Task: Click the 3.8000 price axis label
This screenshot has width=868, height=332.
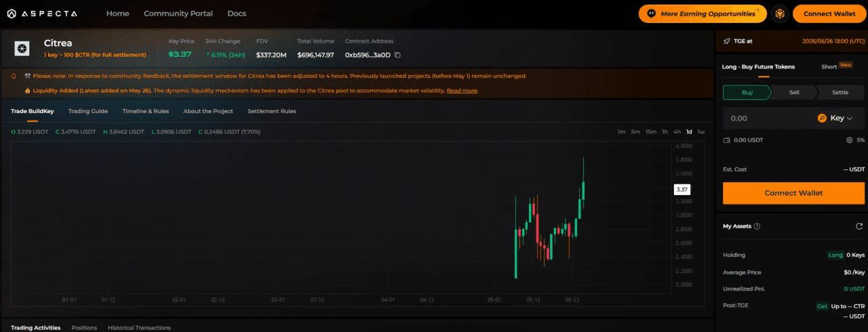Action: (x=683, y=160)
